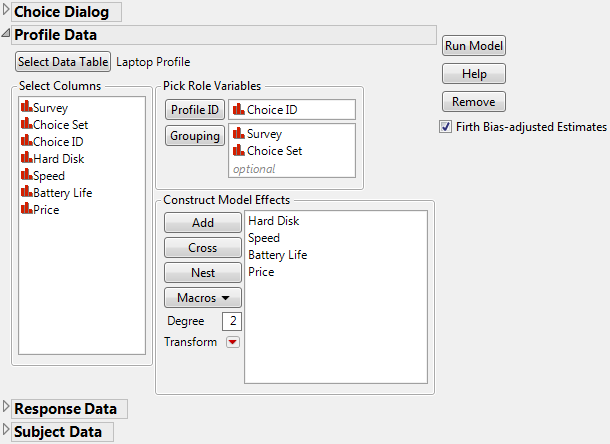Click the Speed column's nominal icon
The image size is (610, 444).
coord(26,175)
